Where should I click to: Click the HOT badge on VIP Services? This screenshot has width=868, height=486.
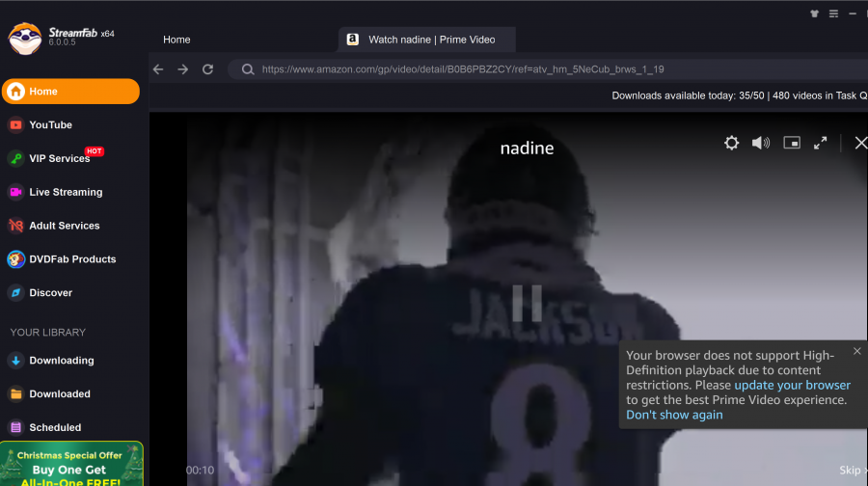(95, 151)
